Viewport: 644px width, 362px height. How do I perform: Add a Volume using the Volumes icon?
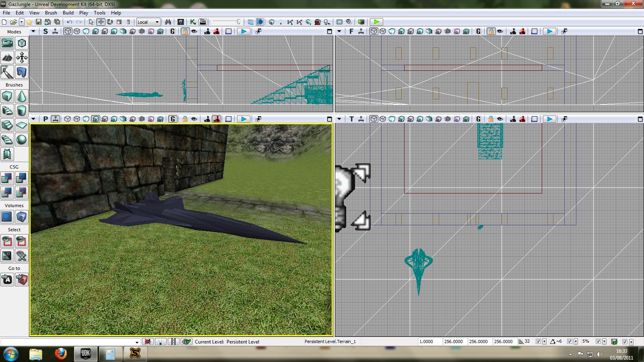[7, 217]
